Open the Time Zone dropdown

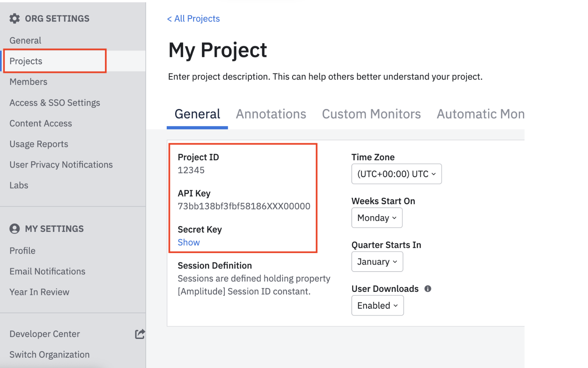(x=396, y=174)
